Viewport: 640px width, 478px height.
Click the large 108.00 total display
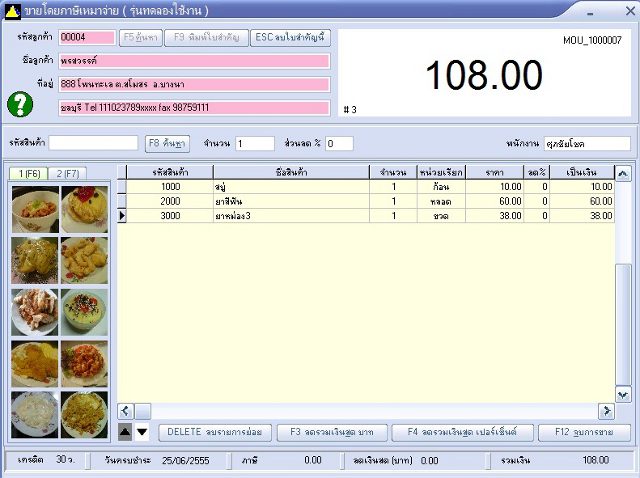click(x=484, y=75)
